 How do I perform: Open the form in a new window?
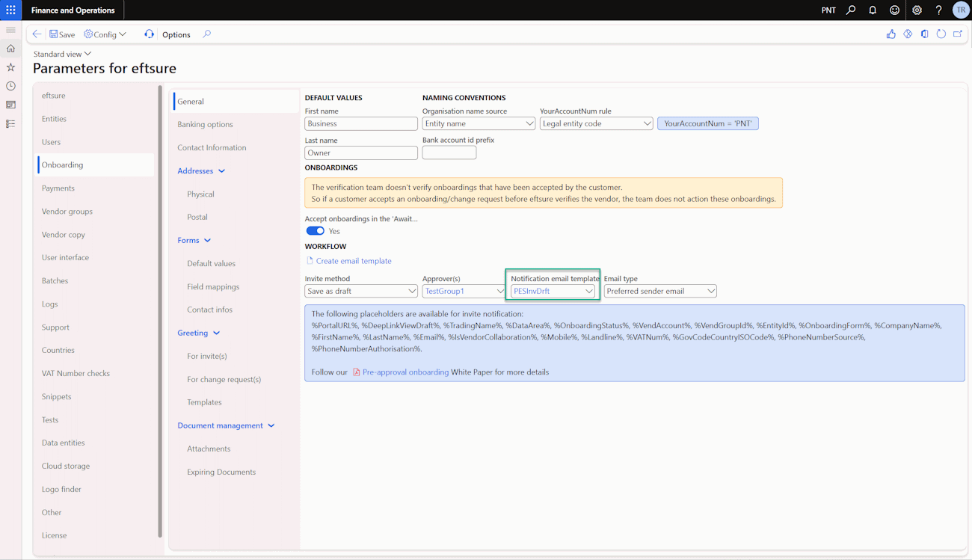(x=958, y=34)
